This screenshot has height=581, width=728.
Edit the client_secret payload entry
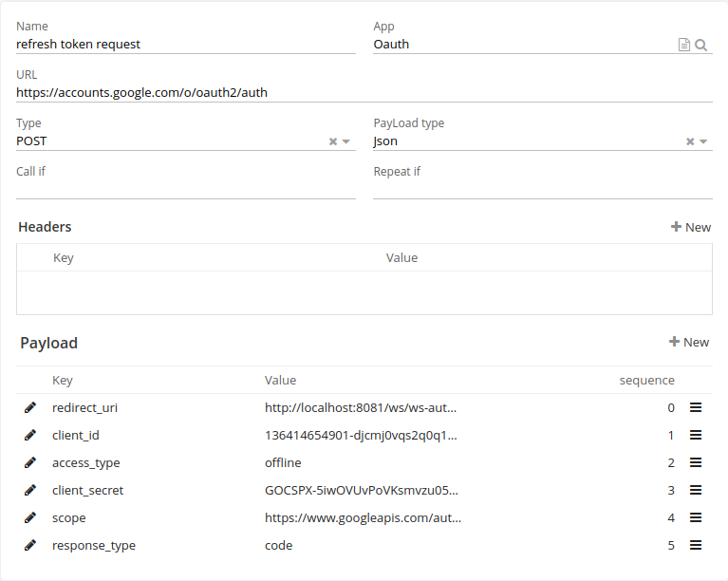[x=30, y=490]
